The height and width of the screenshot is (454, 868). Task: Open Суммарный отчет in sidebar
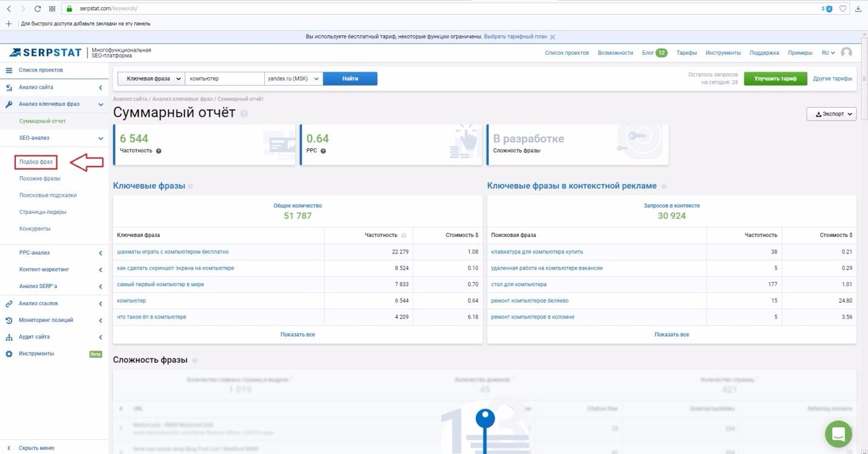pyautogui.click(x=43, y=121)
